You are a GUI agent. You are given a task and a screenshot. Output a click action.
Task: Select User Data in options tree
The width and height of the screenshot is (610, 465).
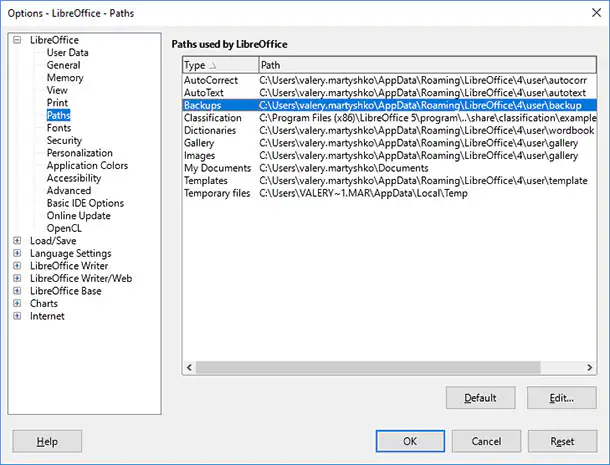[68, 53]
